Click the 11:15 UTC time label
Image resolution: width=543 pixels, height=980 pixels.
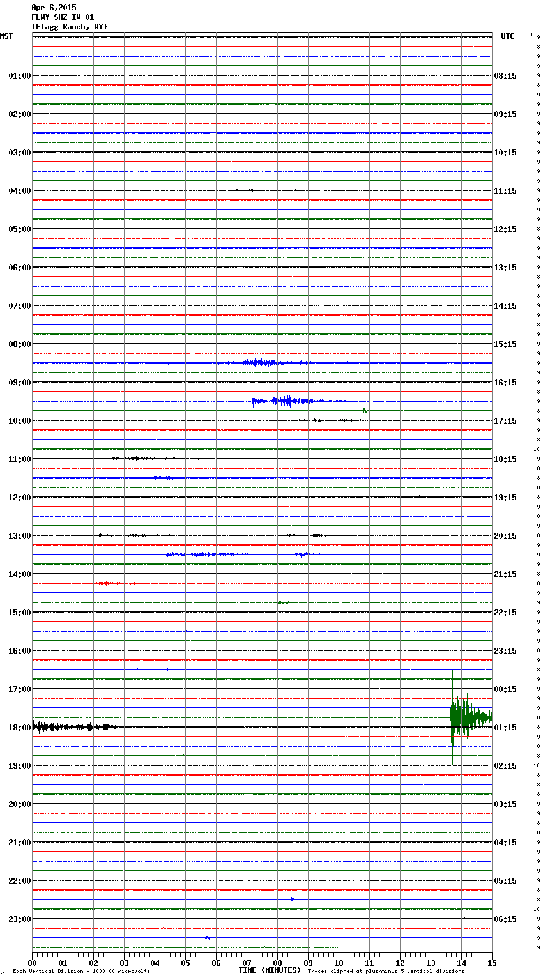tap(505, 191)
